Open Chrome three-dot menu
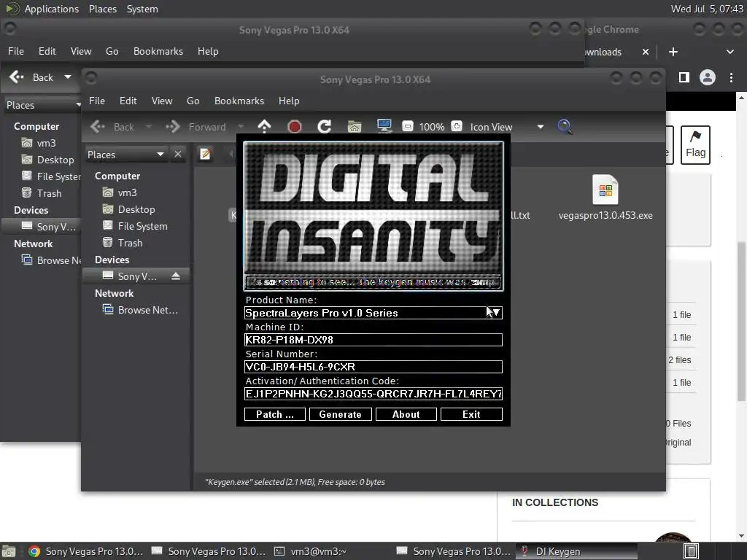747x560 pixels. pyautogui.click(x=731, y=77)
